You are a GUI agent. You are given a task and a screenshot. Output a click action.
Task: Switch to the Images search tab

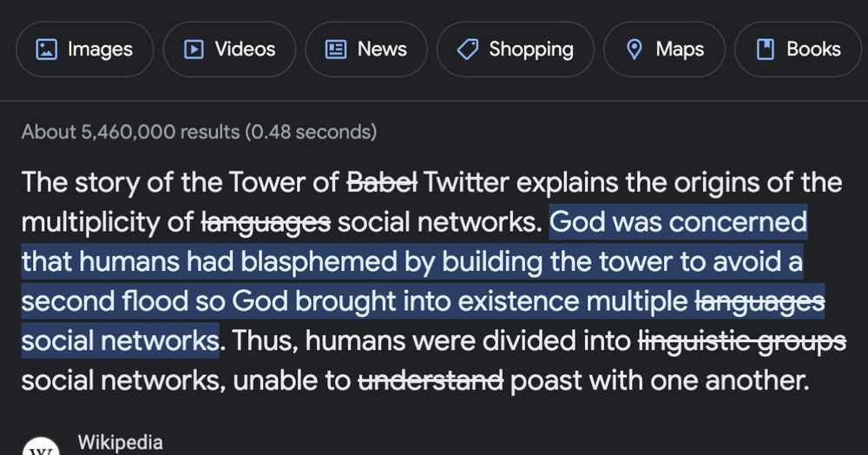[x=85, y=49]
